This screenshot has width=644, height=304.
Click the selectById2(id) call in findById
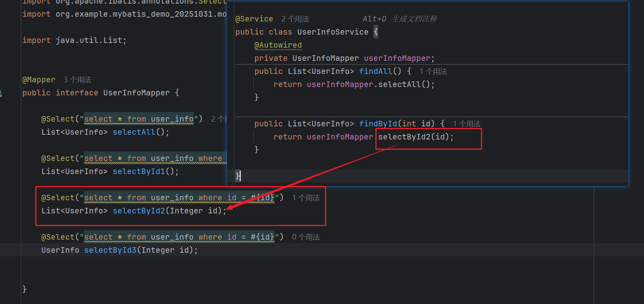tap(415, 137)
